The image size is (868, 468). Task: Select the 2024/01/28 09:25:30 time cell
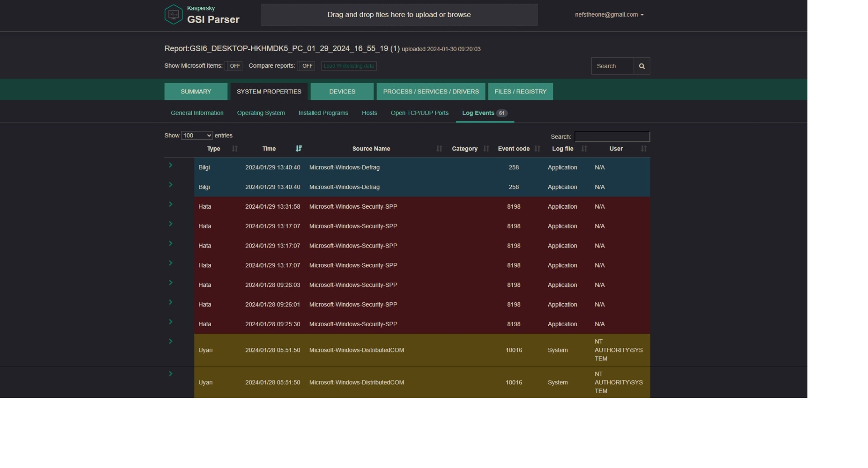tap(273, 324)
